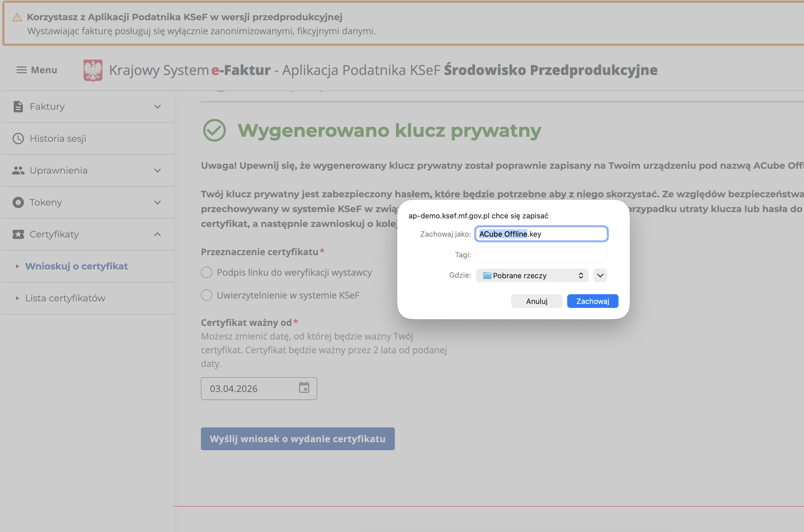
Task: Click the Faktury document icon
Action: click(x=18, y=107)
